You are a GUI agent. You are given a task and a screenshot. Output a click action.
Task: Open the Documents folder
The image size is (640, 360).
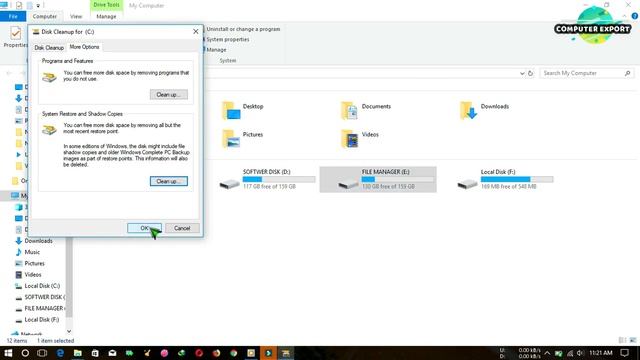click(366, 110)
